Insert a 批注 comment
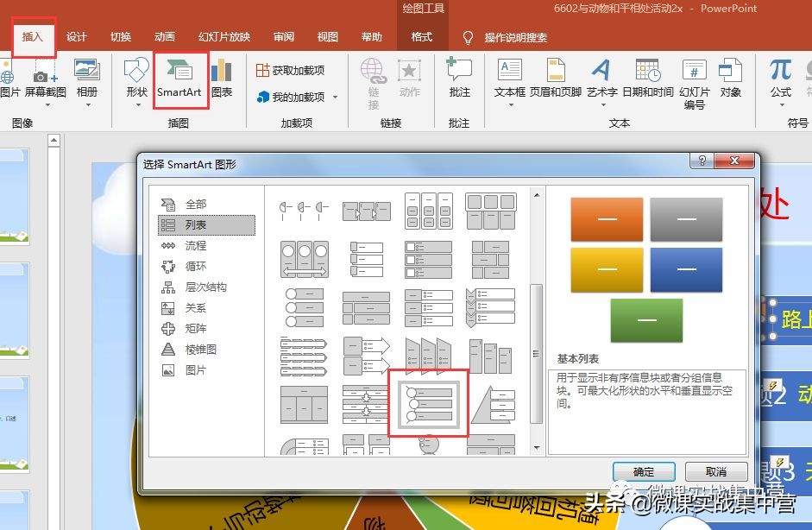 [x=459, y=78]
